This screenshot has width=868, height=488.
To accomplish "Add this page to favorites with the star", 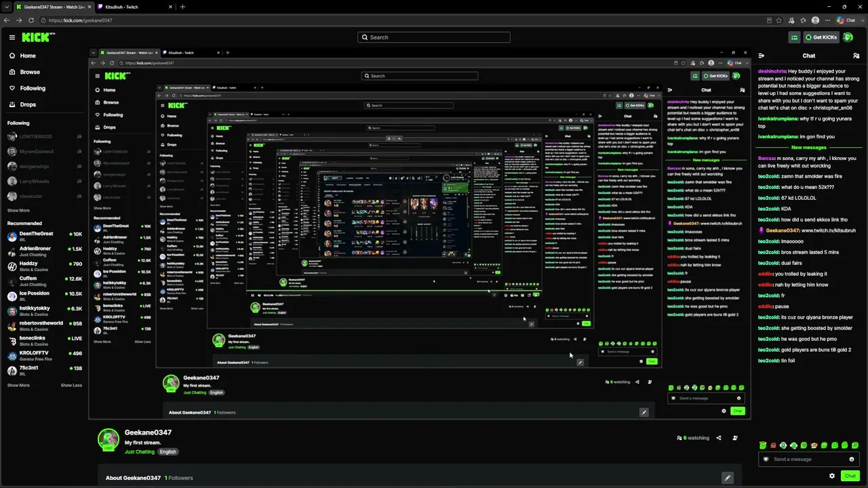I will point(779,20).
